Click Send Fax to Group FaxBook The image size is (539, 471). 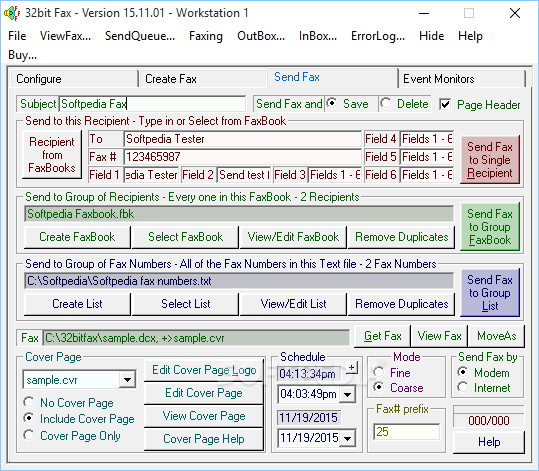tap(490, 226)
